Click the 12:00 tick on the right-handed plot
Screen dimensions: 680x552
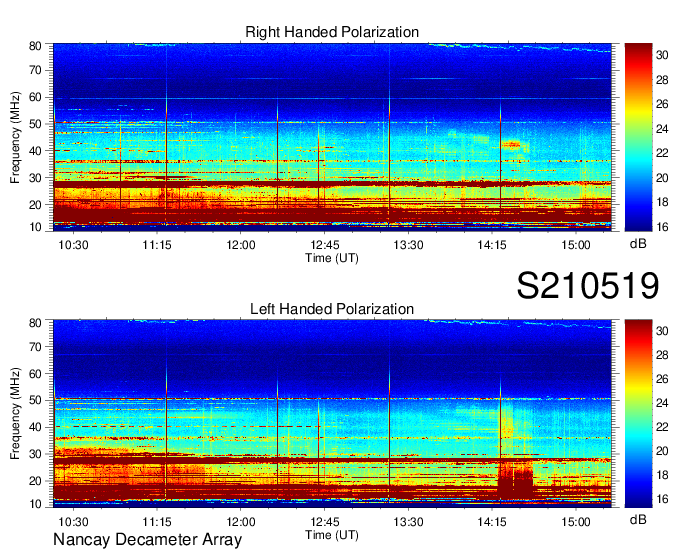[241, 245]
